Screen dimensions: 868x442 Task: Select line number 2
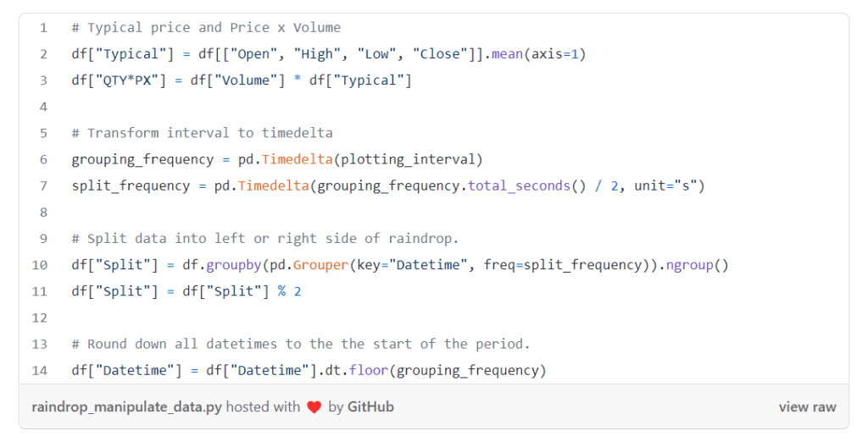(43, 54)
